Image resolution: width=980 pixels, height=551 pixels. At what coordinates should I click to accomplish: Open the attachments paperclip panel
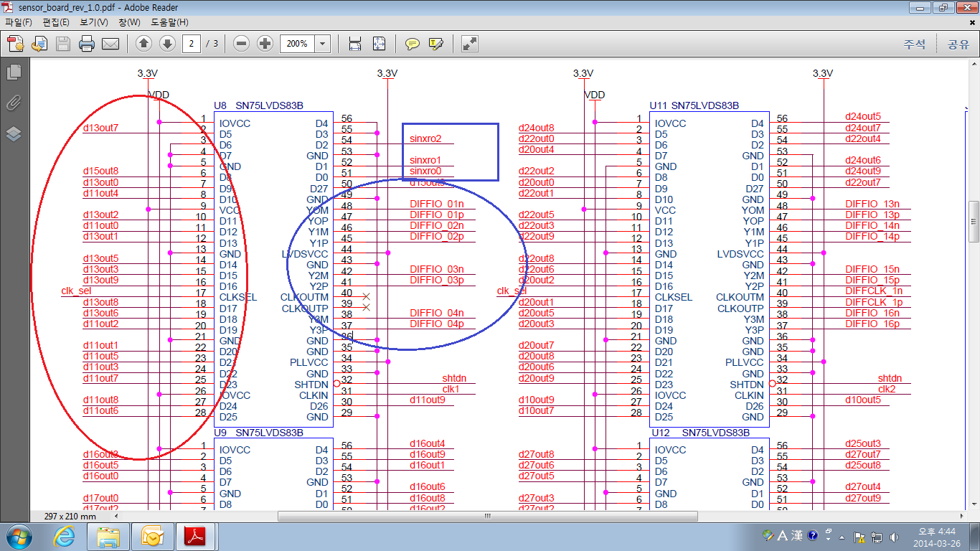tap(14, 103)
